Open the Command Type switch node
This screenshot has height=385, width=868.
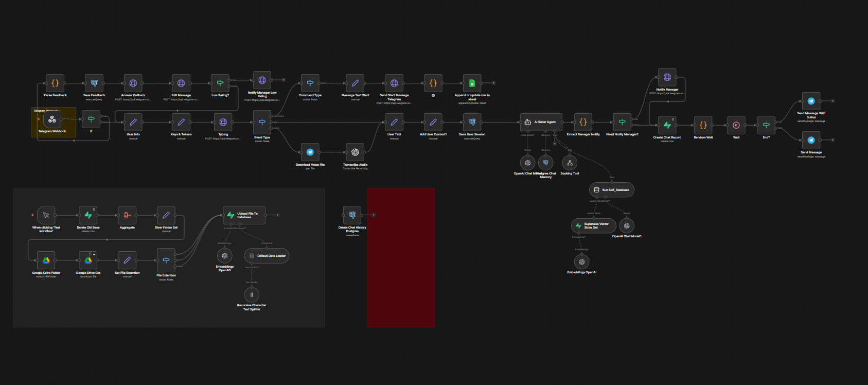tap(310, 83)
